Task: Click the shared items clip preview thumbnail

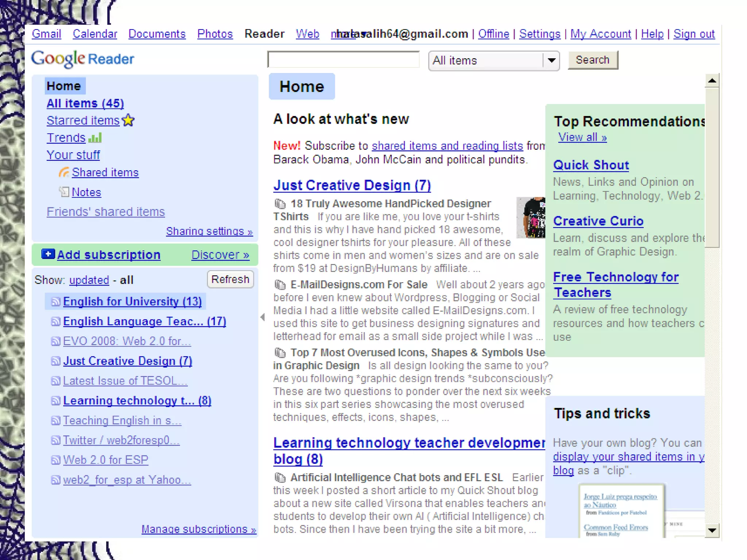Action: [x=622, y=510]
